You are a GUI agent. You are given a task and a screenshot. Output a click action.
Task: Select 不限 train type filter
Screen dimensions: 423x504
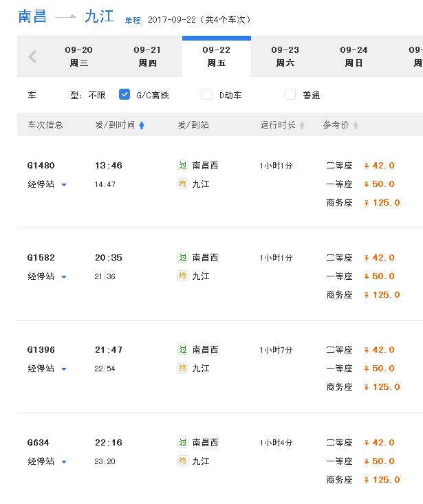point(97,95)
